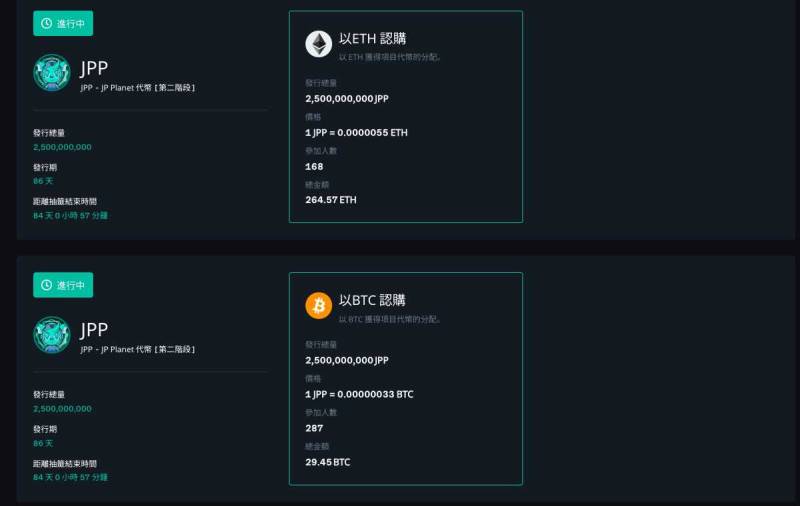Select the 以BTC 認購 heading
Viewport: 800px width, 506px height.
pyautogui.click(x=372, y=300)
